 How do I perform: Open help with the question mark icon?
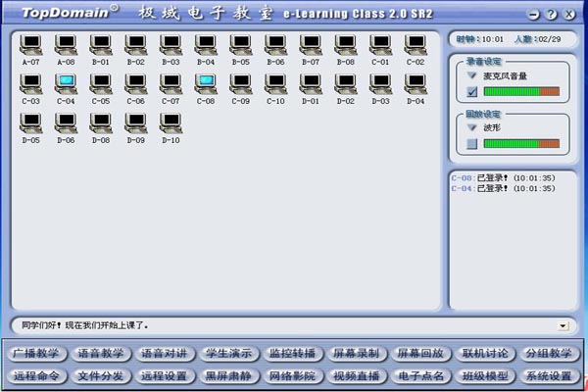(x=551, y=15)
